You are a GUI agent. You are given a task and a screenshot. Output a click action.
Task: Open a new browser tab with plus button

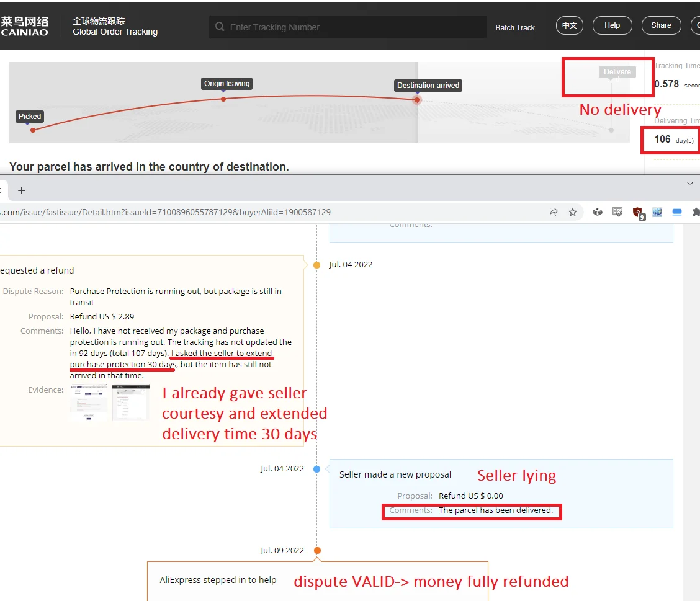point(22,190)
